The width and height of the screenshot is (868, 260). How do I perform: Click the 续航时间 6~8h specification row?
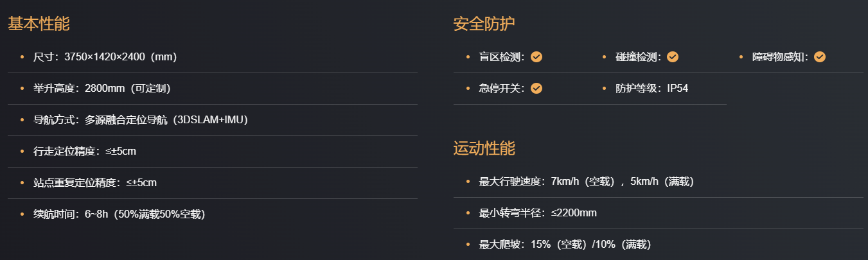[119, 214]
